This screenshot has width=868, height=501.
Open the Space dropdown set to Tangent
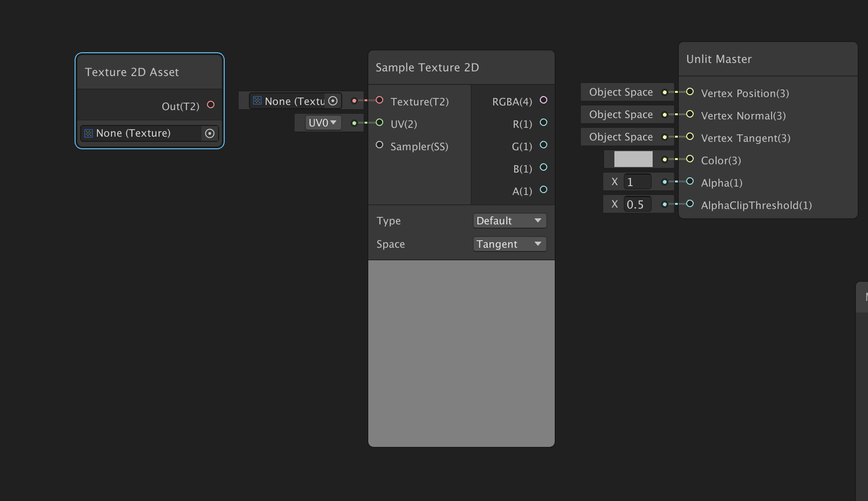[x=509, y=244]
